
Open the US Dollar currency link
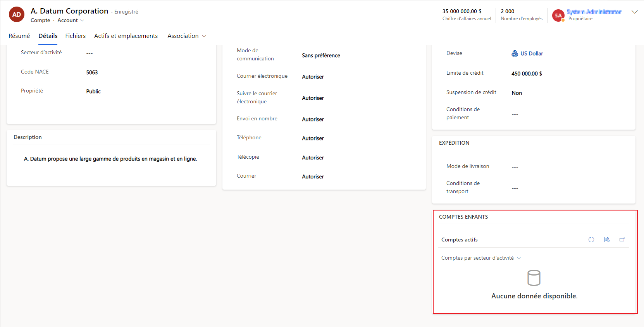pyautogui.click(x=532, y=53)
